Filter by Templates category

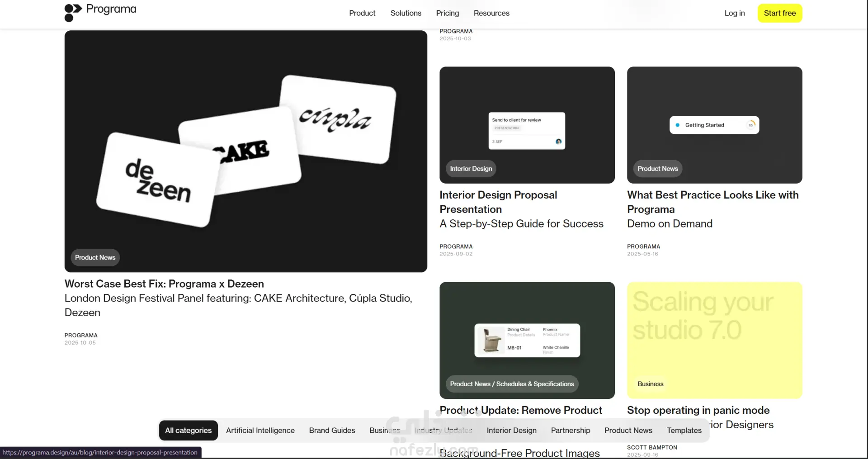(684, 431)
